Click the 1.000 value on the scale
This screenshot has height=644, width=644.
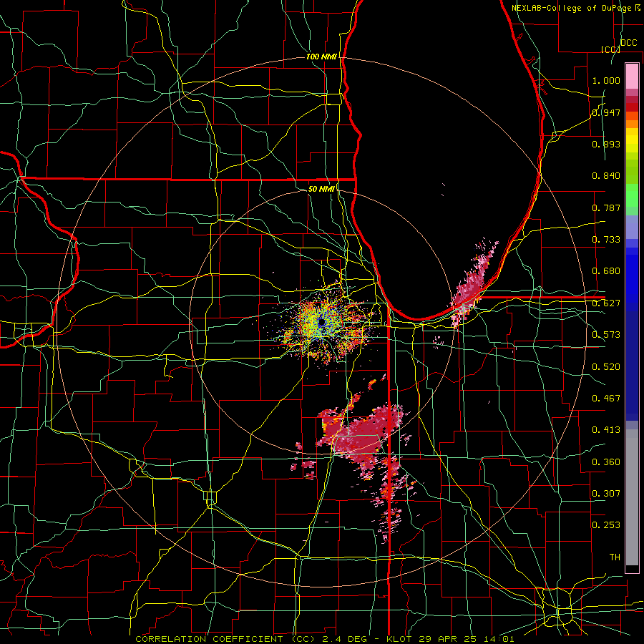click(606, 80)
